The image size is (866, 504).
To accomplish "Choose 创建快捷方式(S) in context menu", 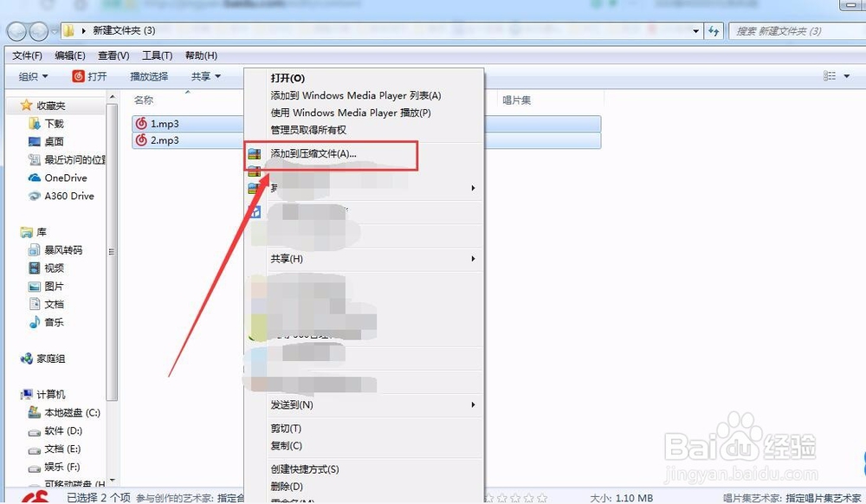I will tap(365, 469).
